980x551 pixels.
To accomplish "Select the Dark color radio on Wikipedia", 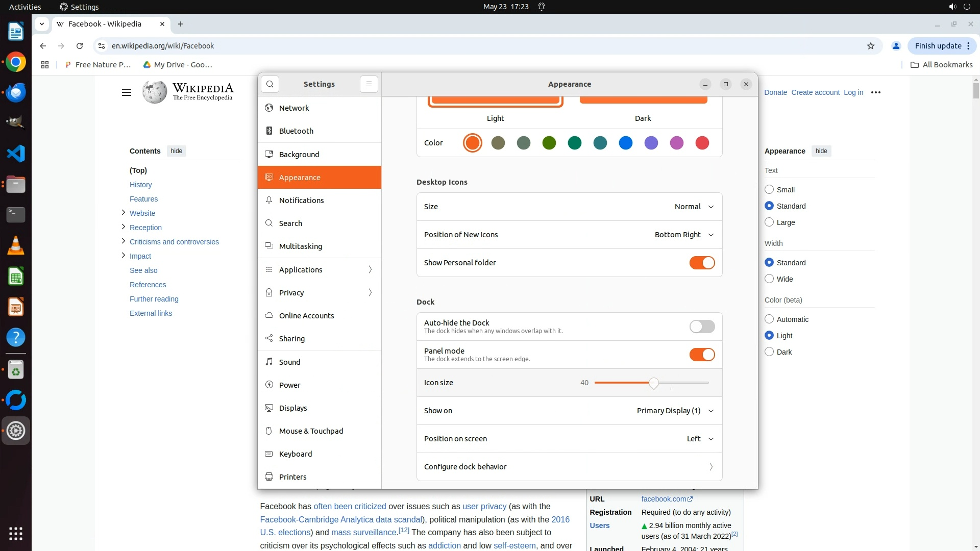I will point(769,352).
